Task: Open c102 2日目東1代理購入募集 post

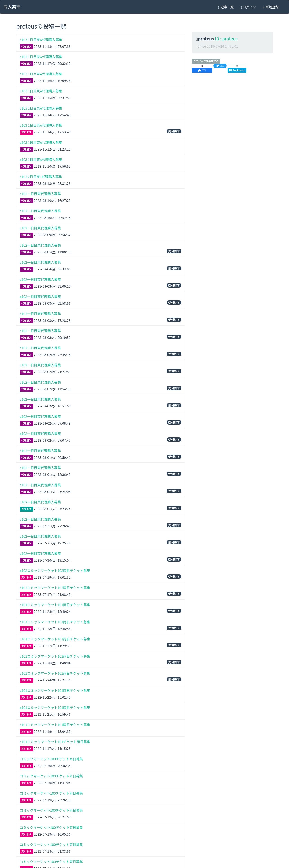Action: [41, 177]
